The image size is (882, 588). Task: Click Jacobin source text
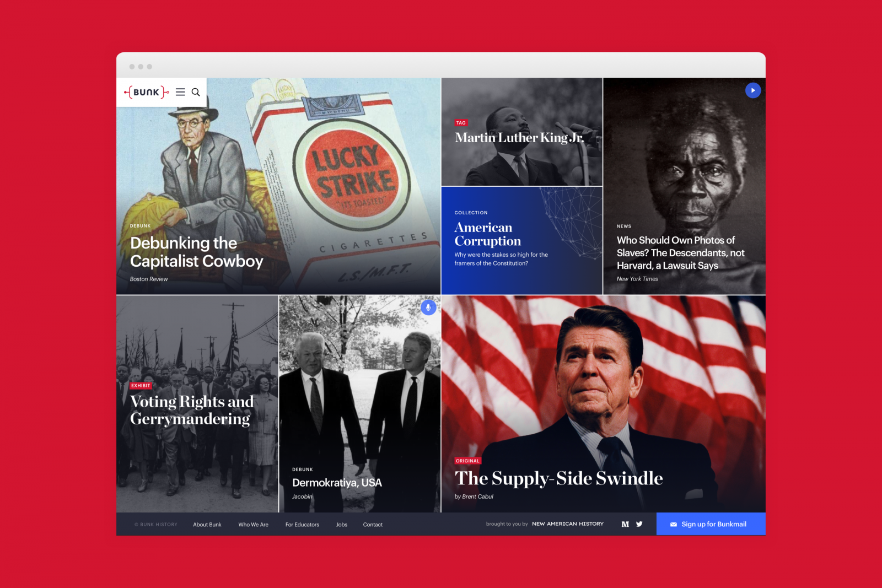(302, 497)
